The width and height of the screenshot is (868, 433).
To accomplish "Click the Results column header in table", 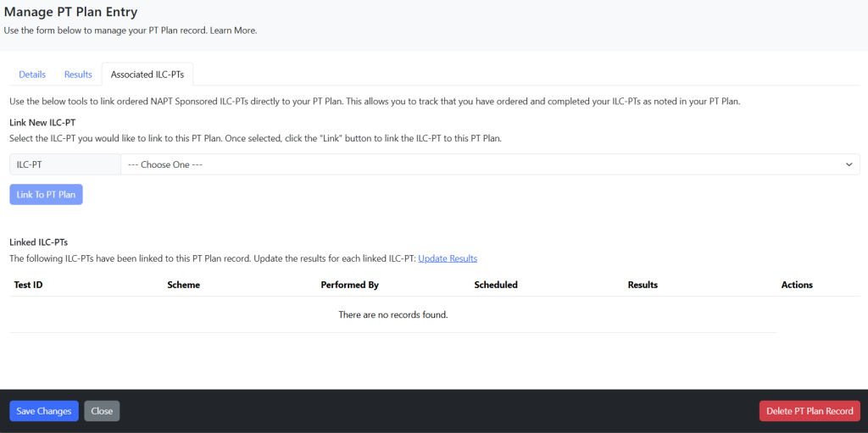I will pyautogui.click(x=643, y=285).
